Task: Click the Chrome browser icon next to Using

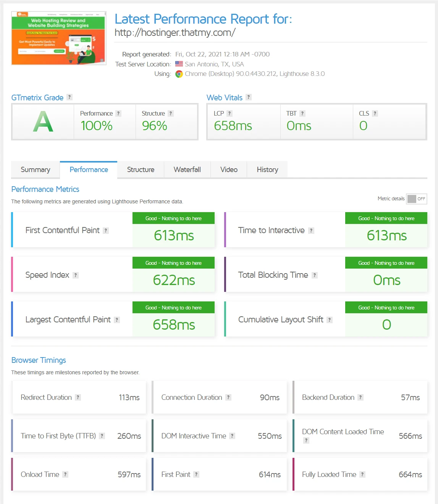Action: tap(178, 74)
